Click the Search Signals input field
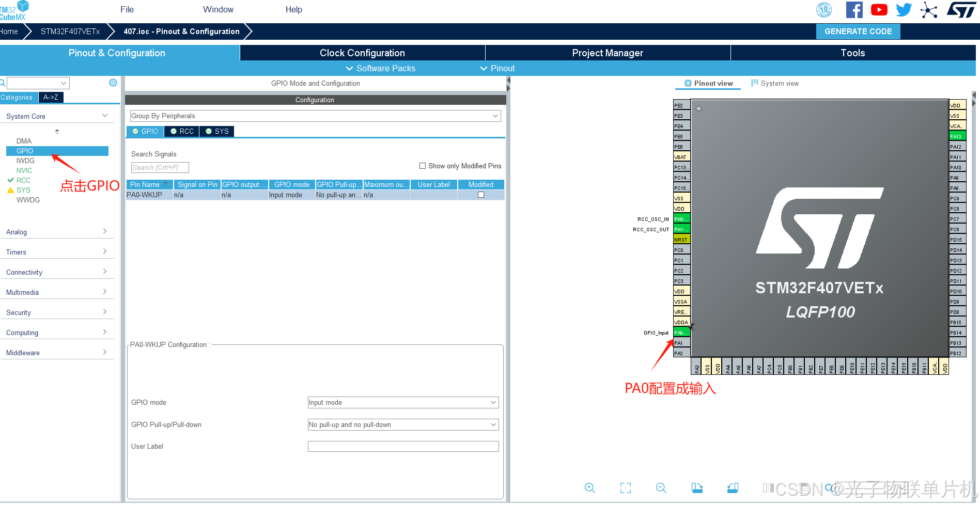Screen dimensions: 980x506 [160, 167]
